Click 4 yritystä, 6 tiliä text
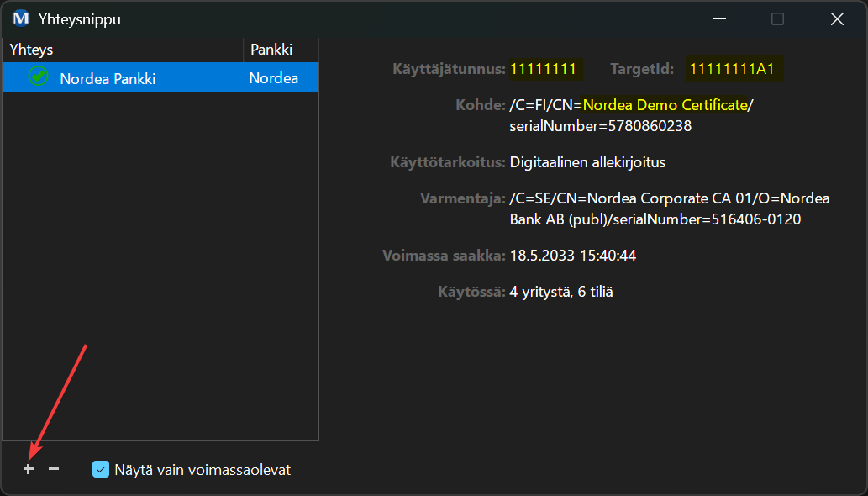 (560, 292)
